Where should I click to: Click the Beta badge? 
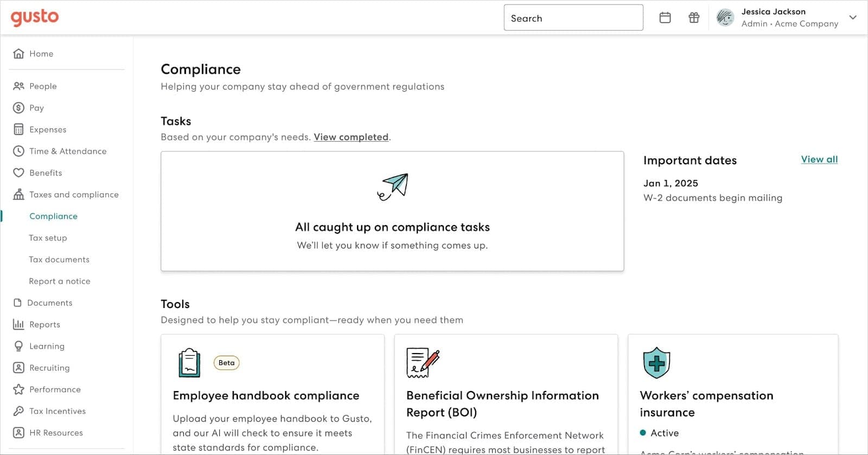[x=227, y=363]
